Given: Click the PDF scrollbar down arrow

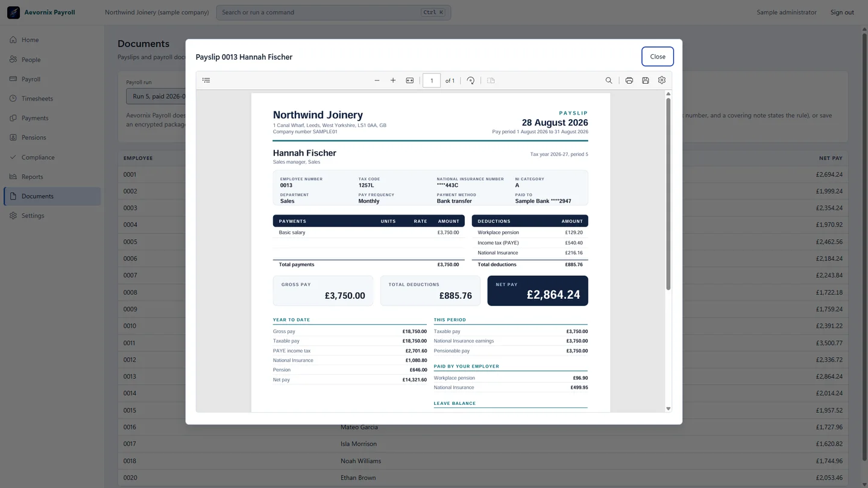Looking at the screenshot, I should point(668,408).
